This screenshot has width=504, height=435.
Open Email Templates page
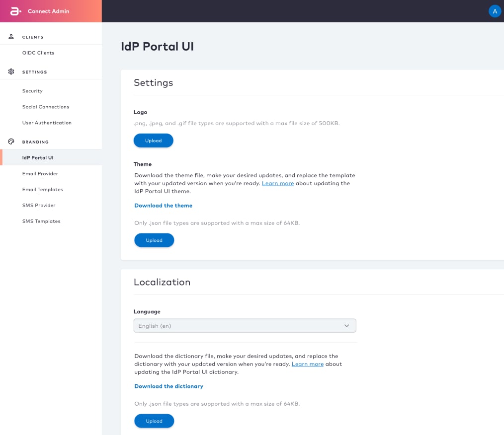tap(42, 189)
